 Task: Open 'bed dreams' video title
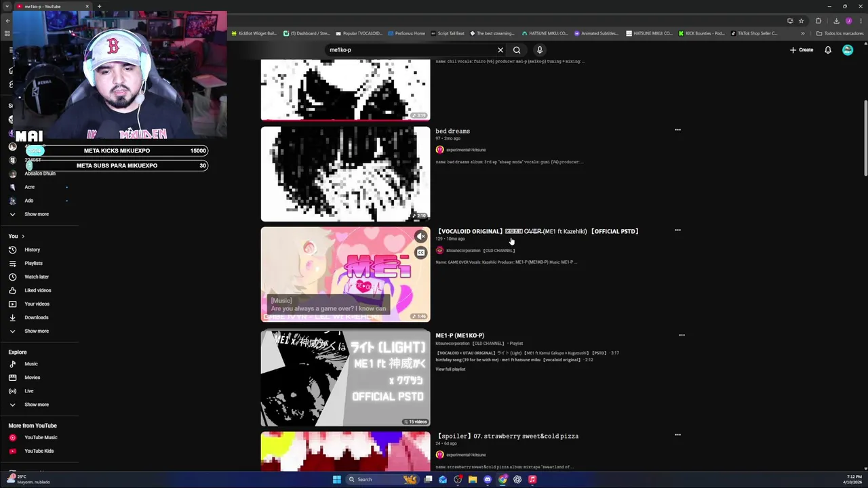(452, 131)
